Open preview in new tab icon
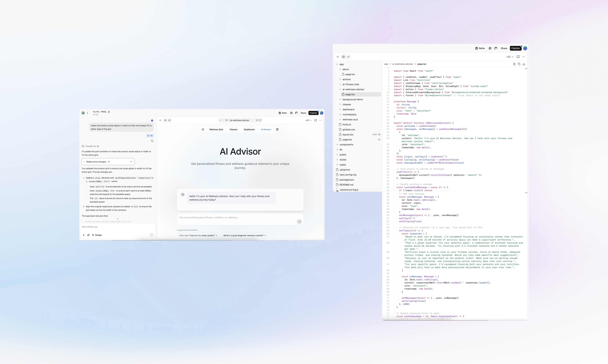This screenshot has height=364, width=608. pos(257,120)
